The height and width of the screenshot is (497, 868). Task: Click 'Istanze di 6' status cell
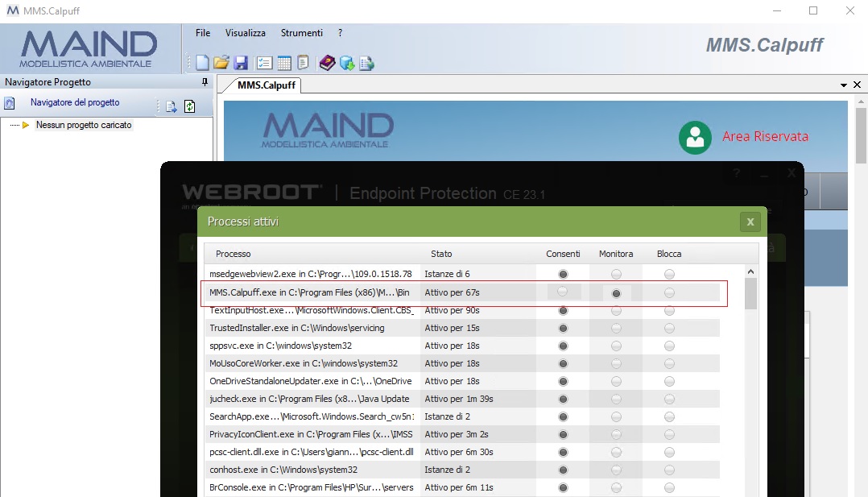448,274
